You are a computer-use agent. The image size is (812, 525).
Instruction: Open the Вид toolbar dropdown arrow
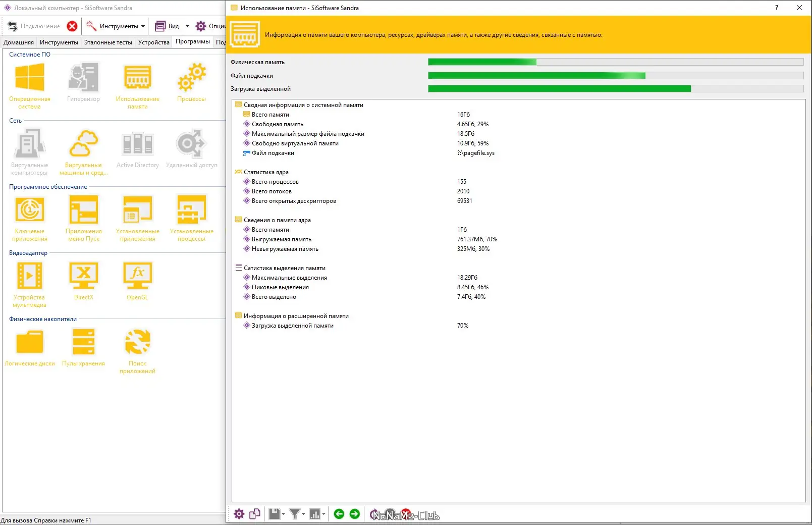pos(187,26)
